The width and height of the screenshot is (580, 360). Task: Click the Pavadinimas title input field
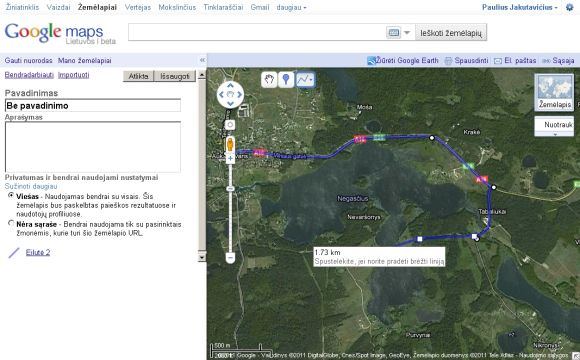[93, 105]
